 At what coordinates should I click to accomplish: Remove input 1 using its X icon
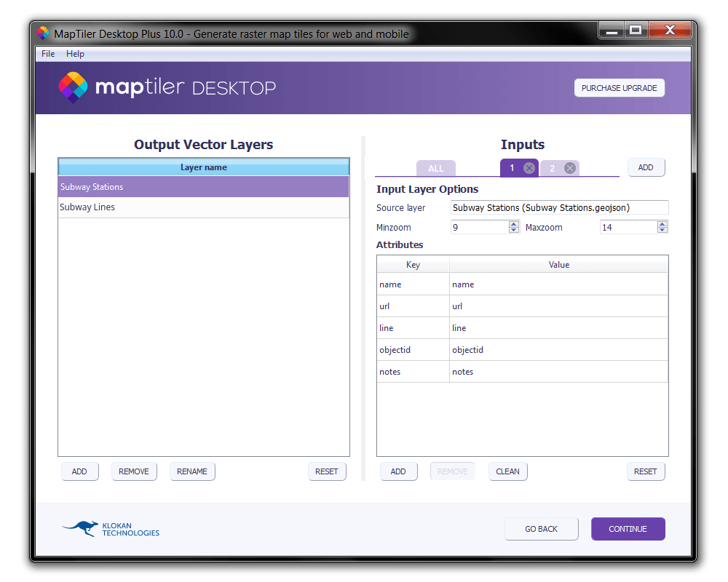(530, 167)
